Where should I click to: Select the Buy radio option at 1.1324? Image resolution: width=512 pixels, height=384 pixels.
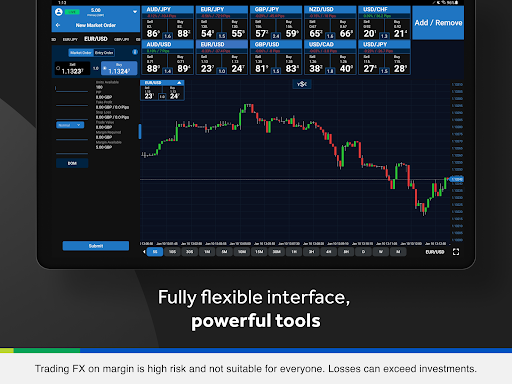click(x=105, y=69)
